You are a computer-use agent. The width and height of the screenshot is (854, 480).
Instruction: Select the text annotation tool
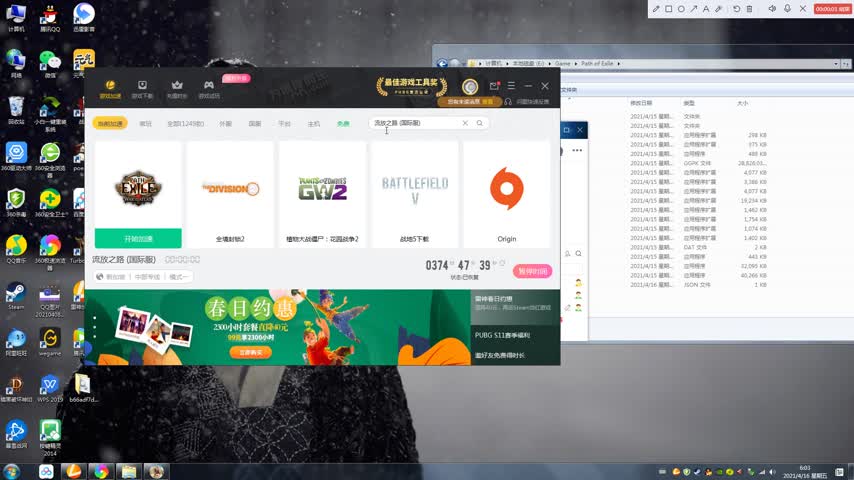coord(707,9)
